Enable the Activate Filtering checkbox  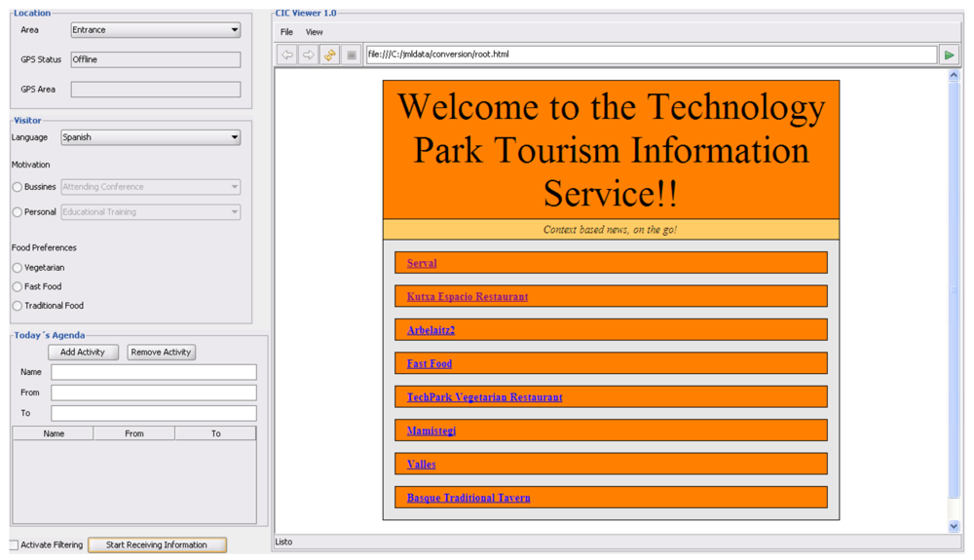pyautogui.click(x=14, y=545)
